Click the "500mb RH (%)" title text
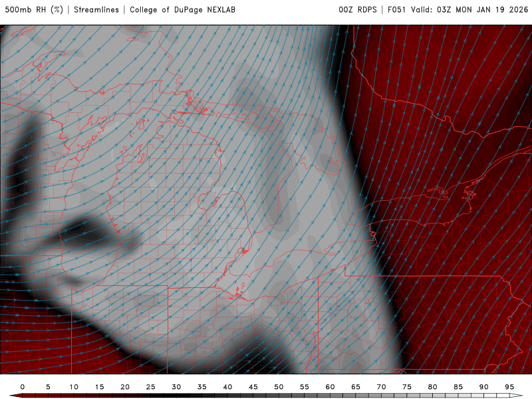532x399 pixels. 34,10
